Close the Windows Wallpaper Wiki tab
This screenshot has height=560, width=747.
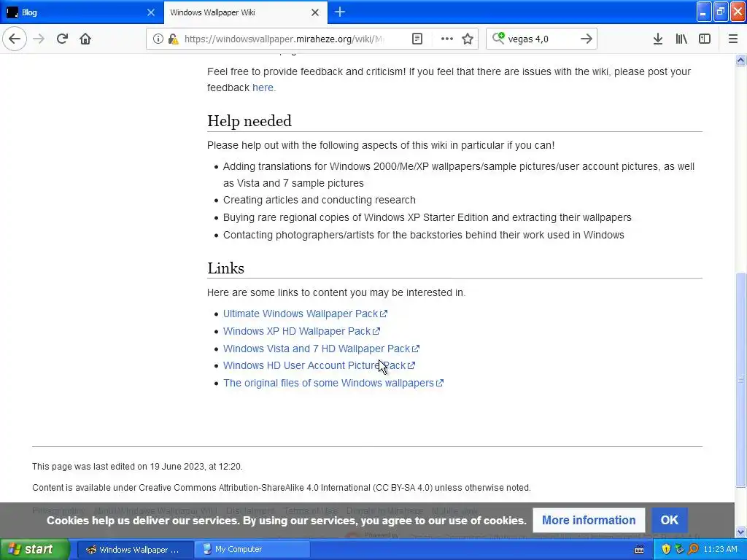click(315, 12)
